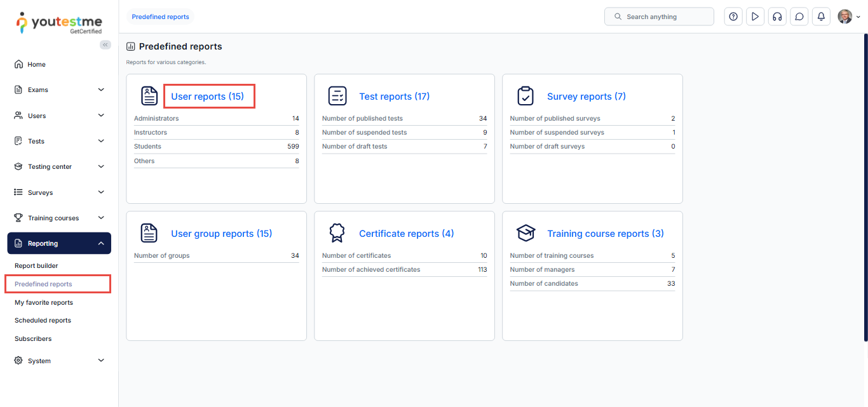The width and height of the screenshot is (868, 407).
Task: Open the notifications bell icon
Action: [821, 17]
